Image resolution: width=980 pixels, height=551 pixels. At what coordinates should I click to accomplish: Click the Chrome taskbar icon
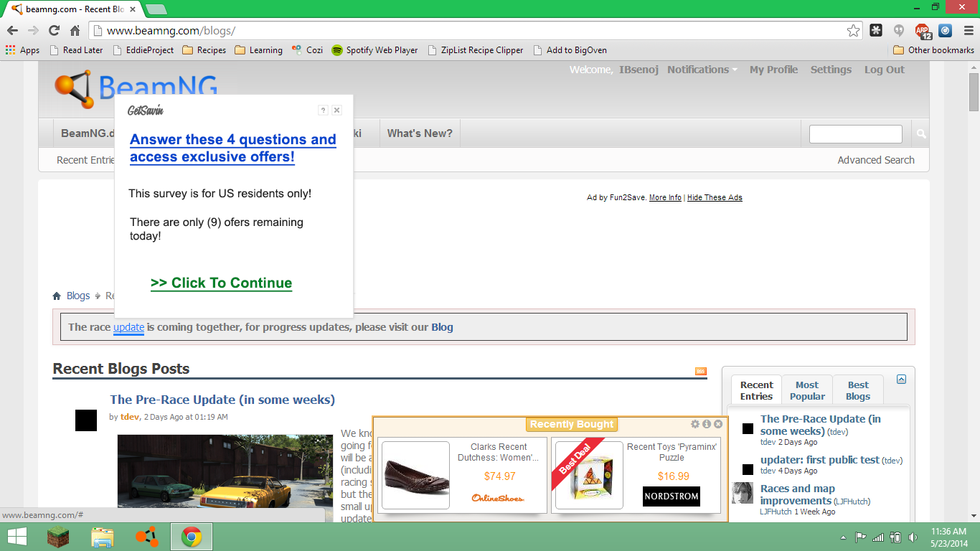coord(191,537)
